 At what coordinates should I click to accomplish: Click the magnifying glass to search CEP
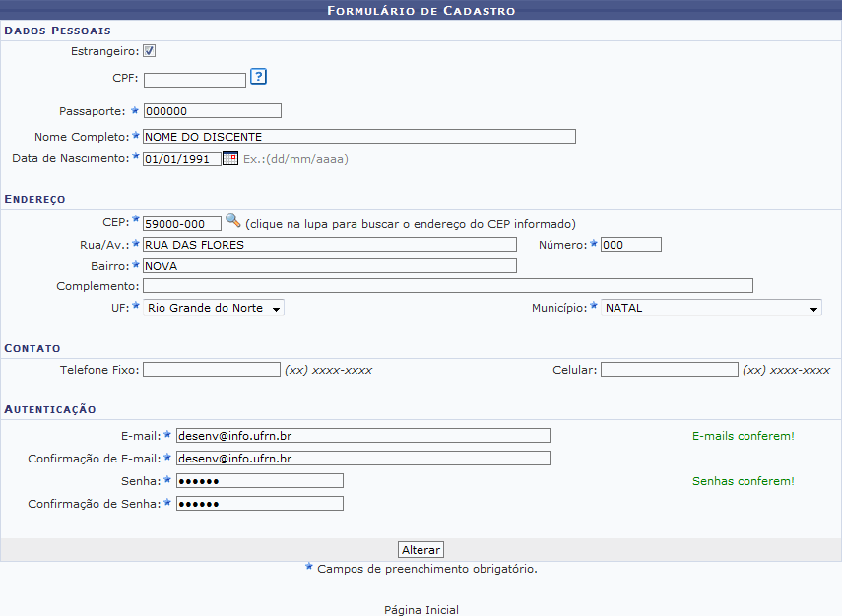(232, 220)
